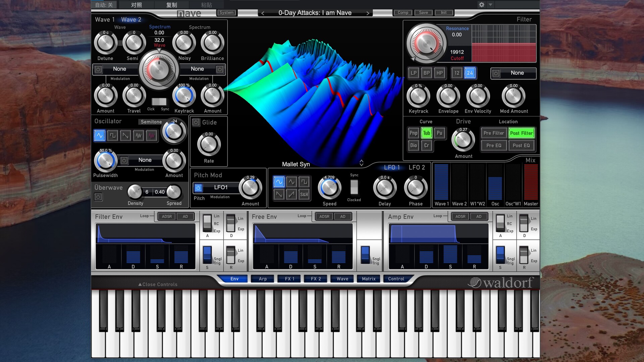
Task: Set drive location to Pre Filter
Action: tap(493, 133)
